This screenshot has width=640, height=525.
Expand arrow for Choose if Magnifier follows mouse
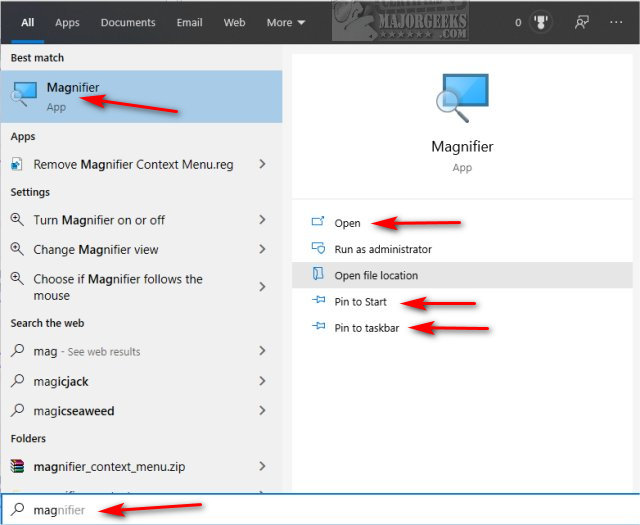pyautogui.click(x=262, y=287)
